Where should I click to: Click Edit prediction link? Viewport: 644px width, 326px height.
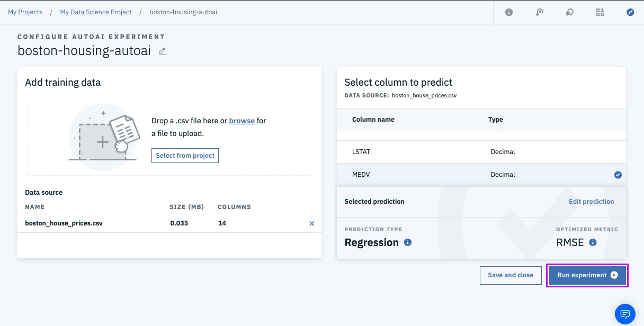(x=591, y=202)
